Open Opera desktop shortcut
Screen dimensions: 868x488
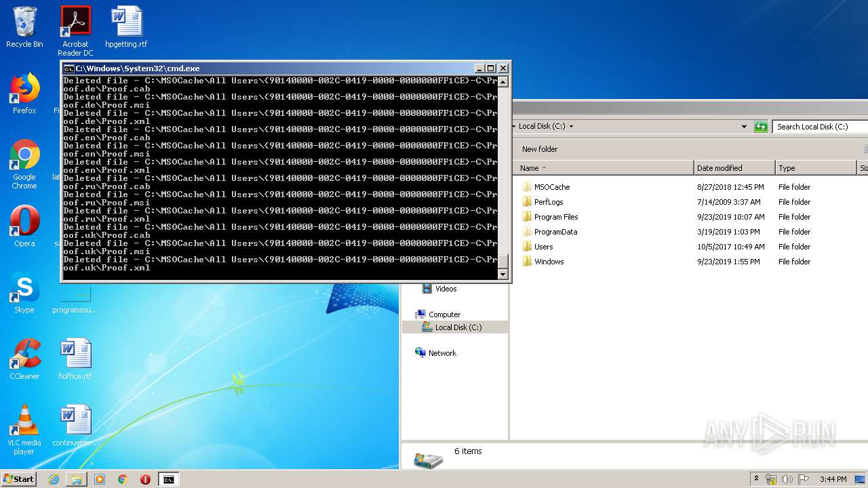pos(24,226)
